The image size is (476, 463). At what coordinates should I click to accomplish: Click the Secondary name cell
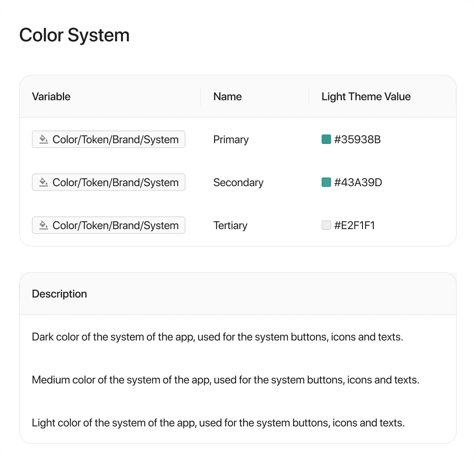[x=238, y=182]
